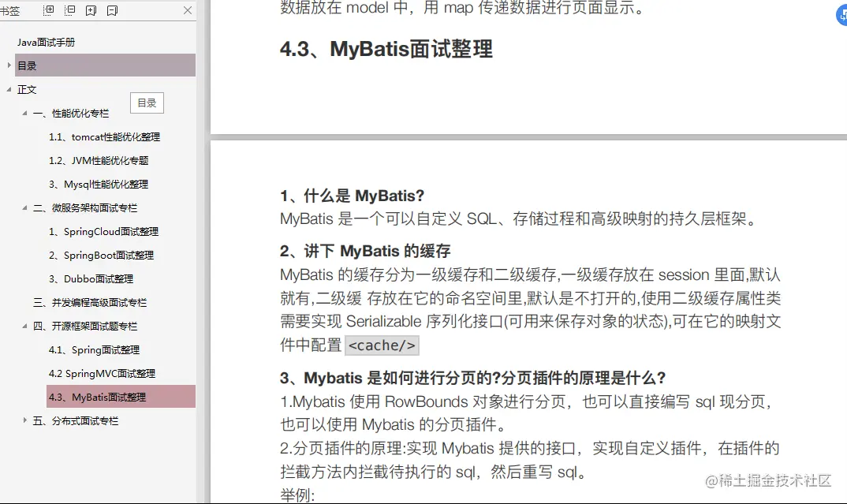This screenshot has width=847, height=504.
Task: Click the line 数据放在 model 中
Action: click(x=463, y=8)
